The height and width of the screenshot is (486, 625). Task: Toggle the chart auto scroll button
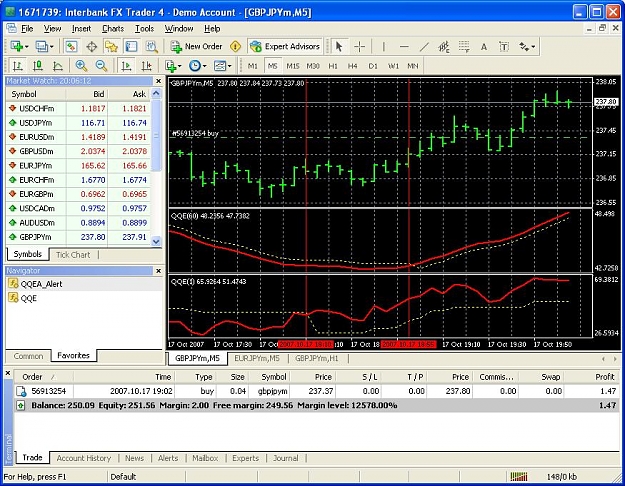coord(127,66)
